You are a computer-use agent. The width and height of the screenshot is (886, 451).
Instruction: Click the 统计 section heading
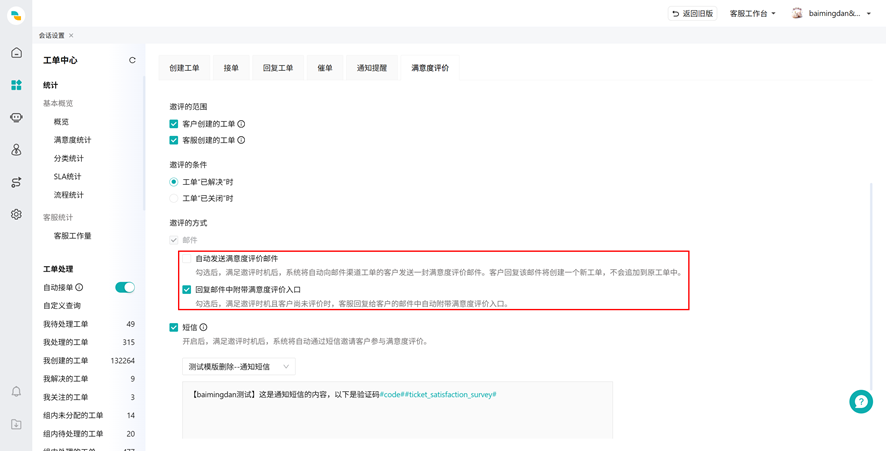50,85
